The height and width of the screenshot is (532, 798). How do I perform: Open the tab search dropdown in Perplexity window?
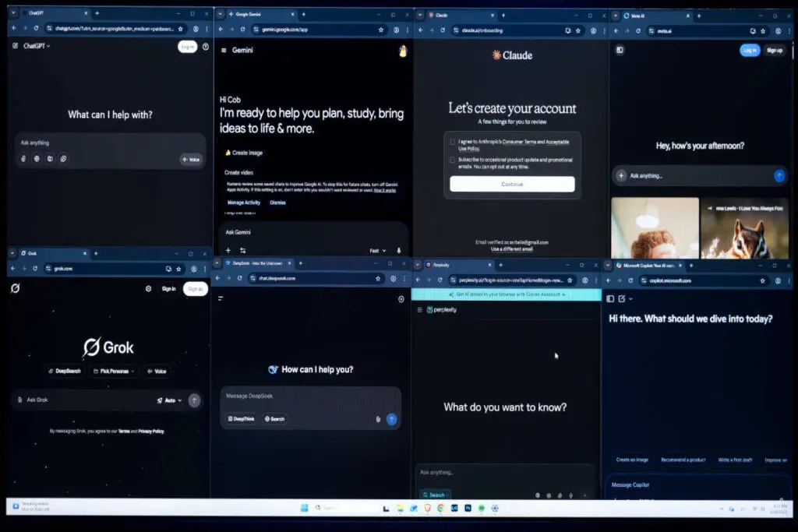[x=418, y=265]
